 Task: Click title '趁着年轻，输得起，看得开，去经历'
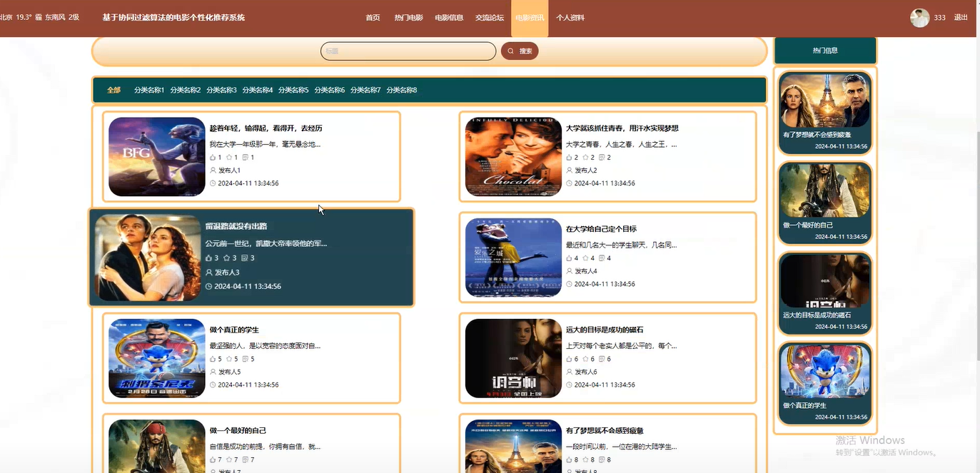(266, 128)
